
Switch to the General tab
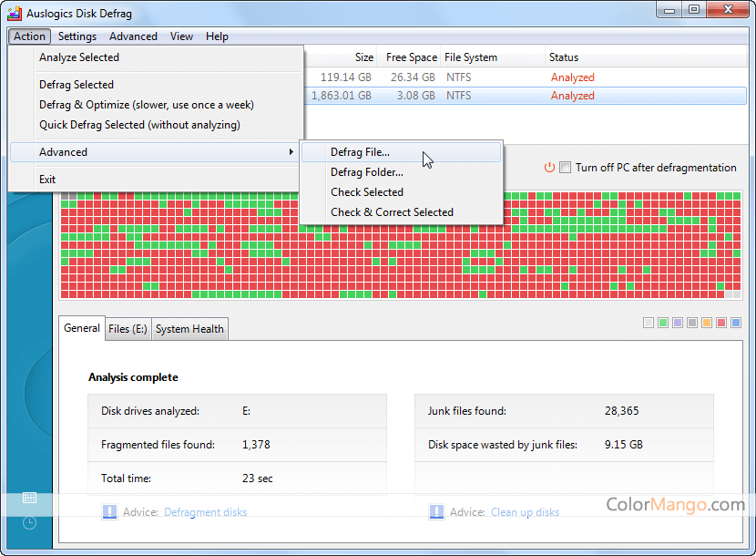81,328
